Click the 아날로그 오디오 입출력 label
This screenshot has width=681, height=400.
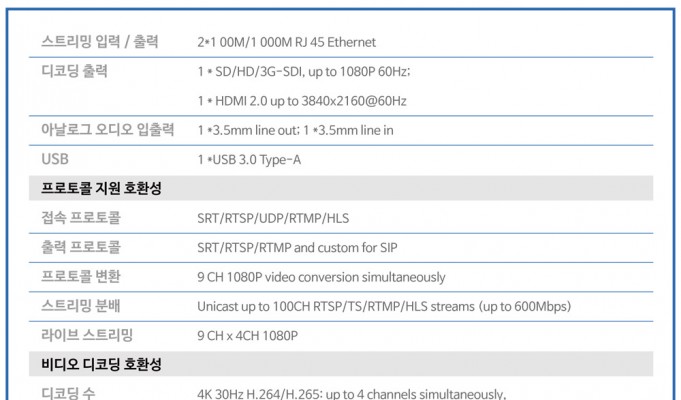[108, 130]
